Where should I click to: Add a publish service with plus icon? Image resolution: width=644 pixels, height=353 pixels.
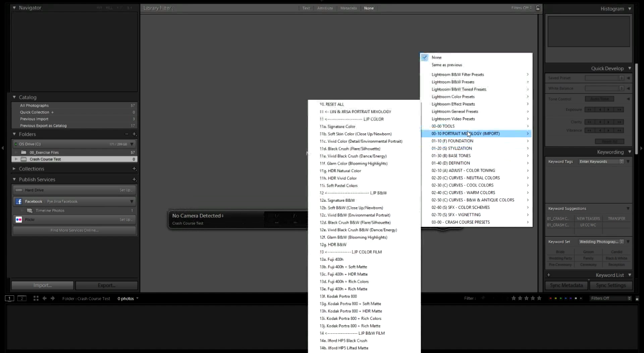pos(134,179)
